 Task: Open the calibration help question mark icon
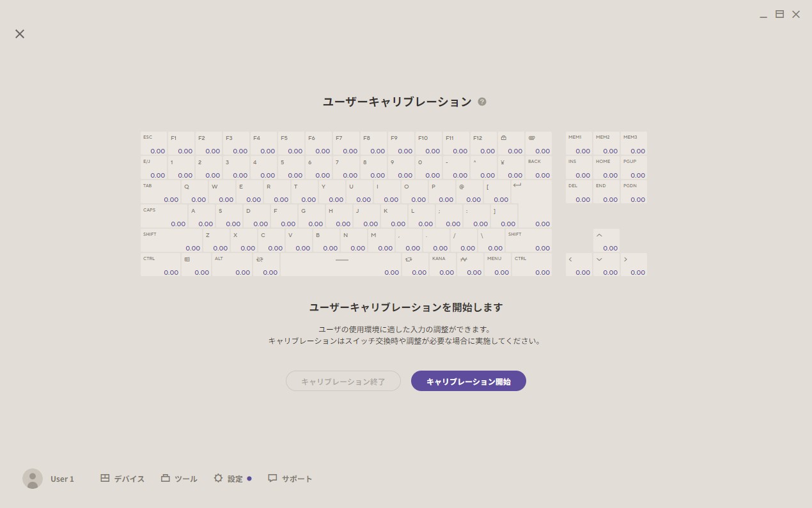482,101
